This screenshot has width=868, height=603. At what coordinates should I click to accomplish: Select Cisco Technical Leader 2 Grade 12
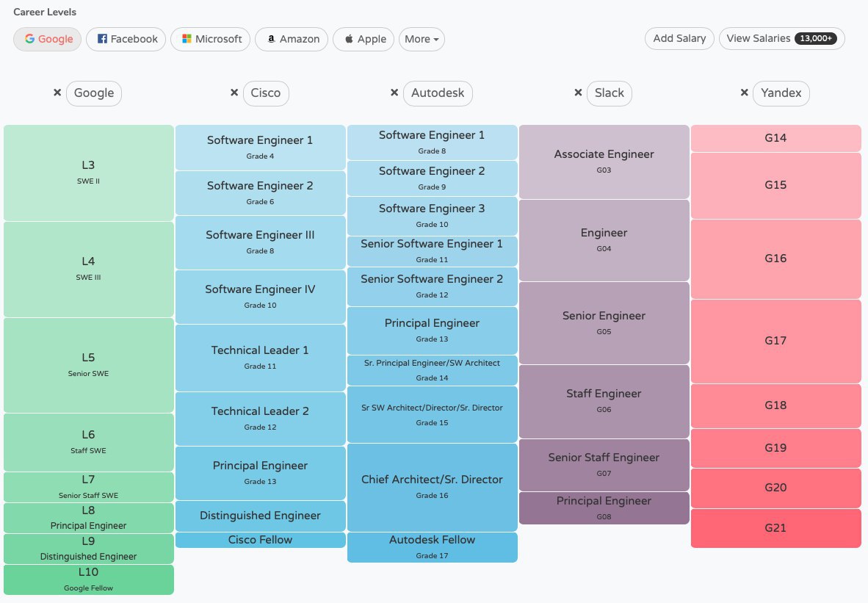(260, 419)
